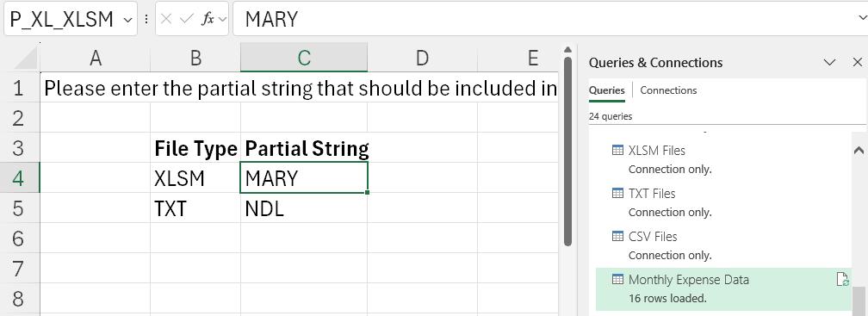Viewport: 868px width, 316px height.
Task: Open the function dropdown beside fx
Action: tap(222, 20)
